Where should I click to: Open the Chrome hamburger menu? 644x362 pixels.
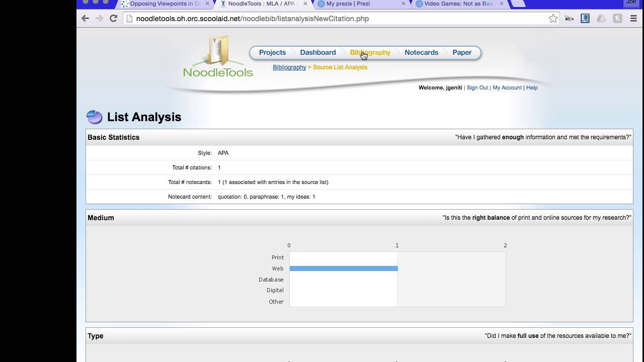tap(633, 19)
